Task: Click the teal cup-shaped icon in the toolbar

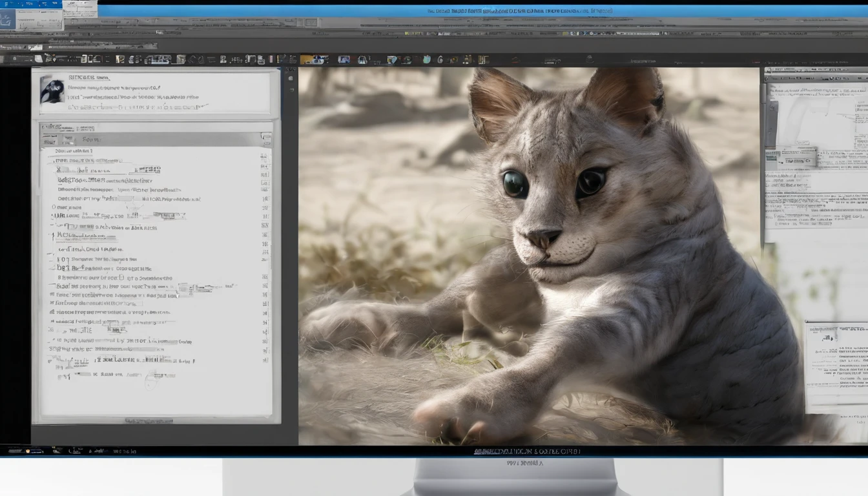Action: 427,59
